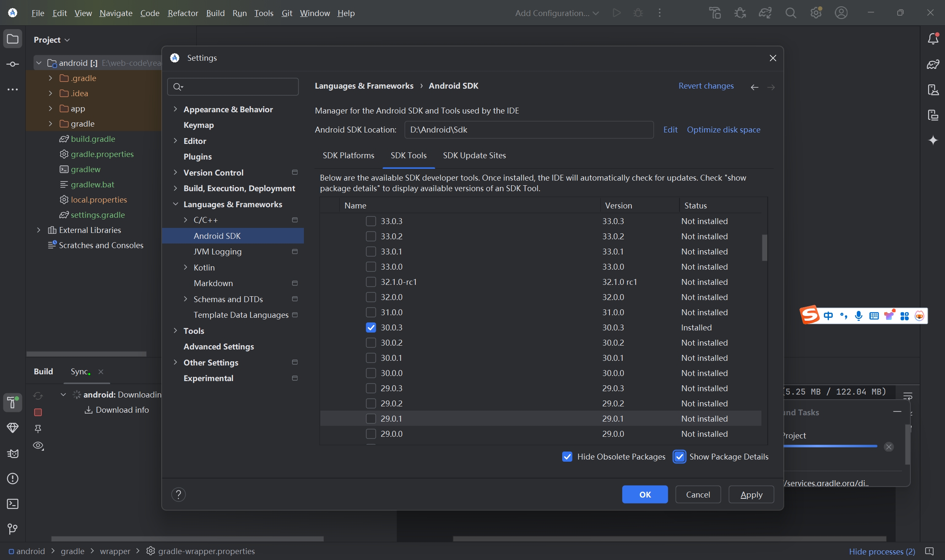Open the Running Devices icon in right sidebar
This screenshot has width=945, height=560.
(933, 115)
